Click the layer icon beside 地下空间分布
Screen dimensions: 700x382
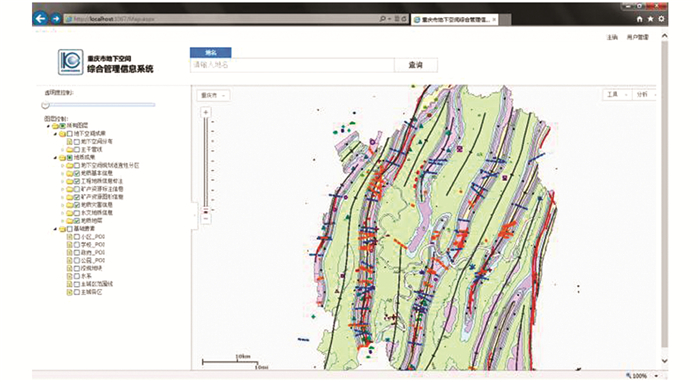[x=69, y=141]
